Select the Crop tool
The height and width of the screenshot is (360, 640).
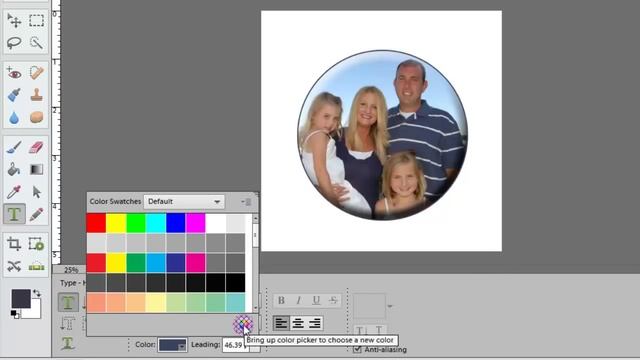[14, 244]
